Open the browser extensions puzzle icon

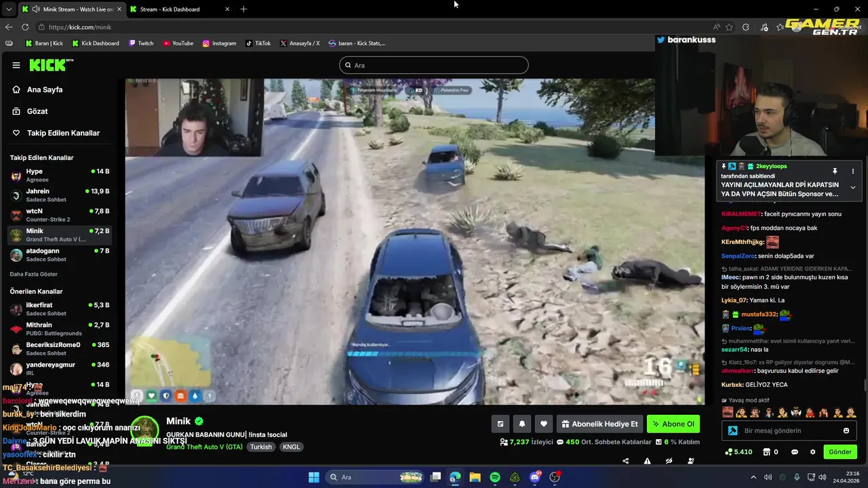coord(746,27)
